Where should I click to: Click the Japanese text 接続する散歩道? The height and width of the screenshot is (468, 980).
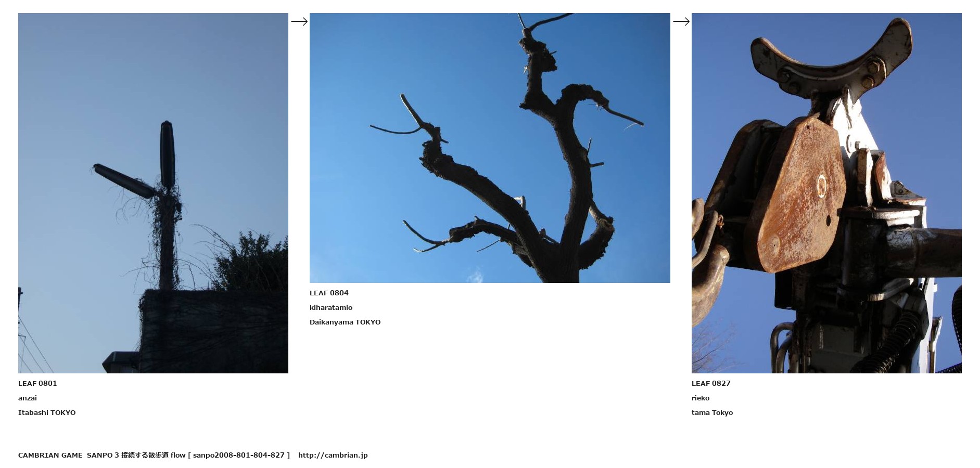[x=145, y=455]
